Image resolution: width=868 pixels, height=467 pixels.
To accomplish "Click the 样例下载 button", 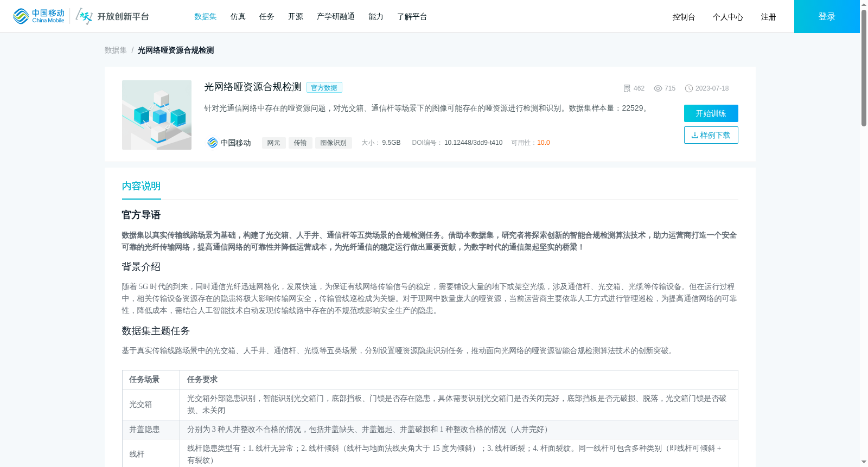I will pyautogui.click(x=711, y=135).
